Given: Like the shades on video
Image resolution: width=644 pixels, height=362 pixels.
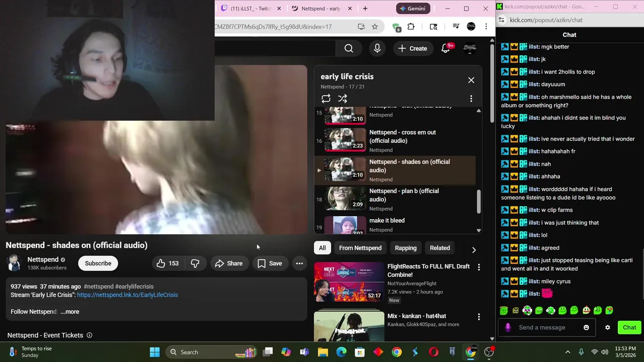Looking at the screenshot, I should [168, 263].
